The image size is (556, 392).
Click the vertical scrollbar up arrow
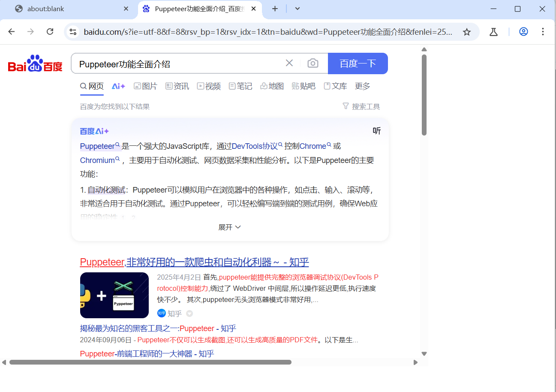pos(424,49)
